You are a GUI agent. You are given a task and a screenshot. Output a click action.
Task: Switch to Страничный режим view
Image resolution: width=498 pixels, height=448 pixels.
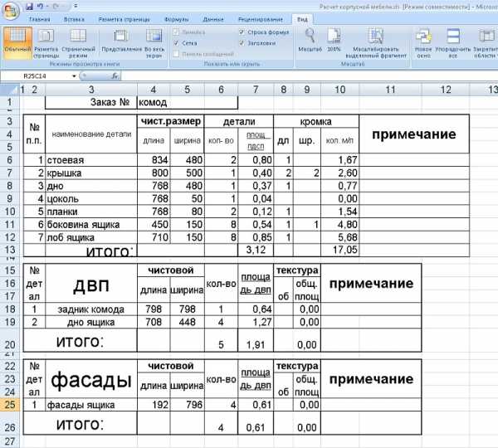pos(78,41)
